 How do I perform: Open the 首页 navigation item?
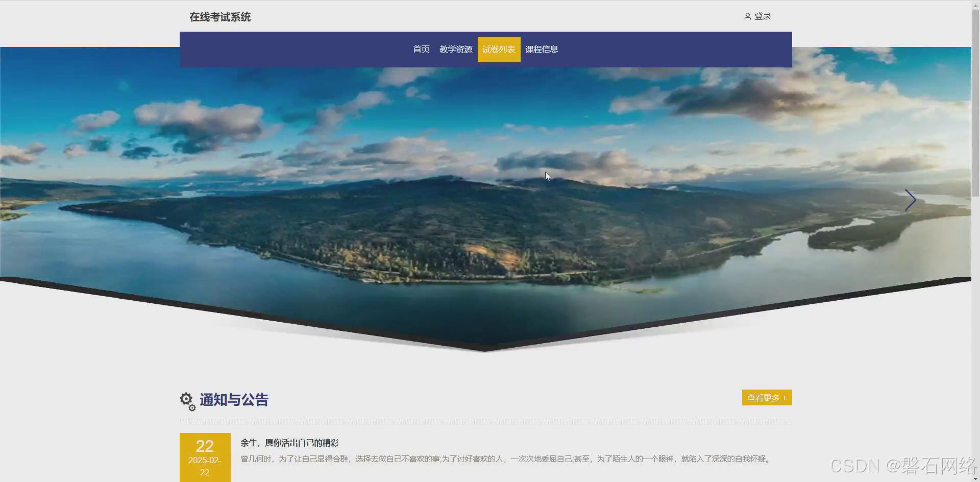pyautogui.click(x=421, y=49)
